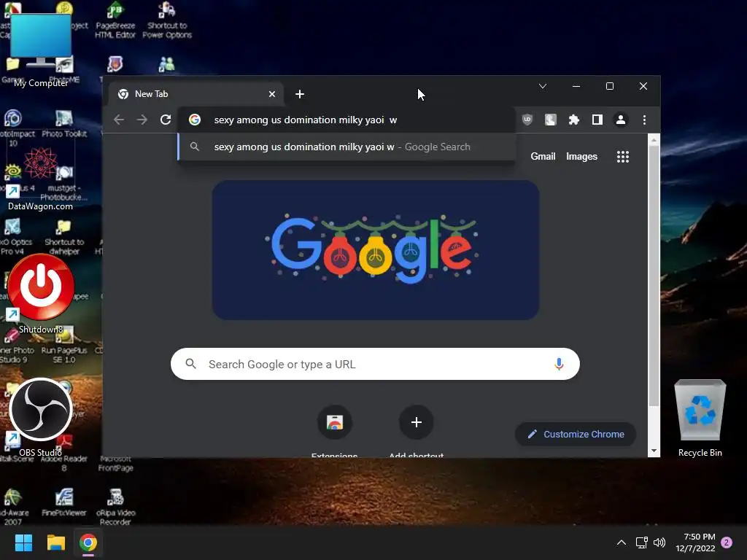Image resolution: width=747 pixels, height=560 pixels.
Task: Click the address bar text field
Action: coord(347,120)
